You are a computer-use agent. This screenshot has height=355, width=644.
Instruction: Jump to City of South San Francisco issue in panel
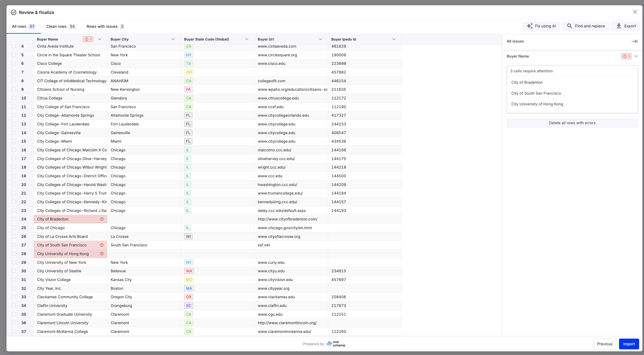coord(536,93)
